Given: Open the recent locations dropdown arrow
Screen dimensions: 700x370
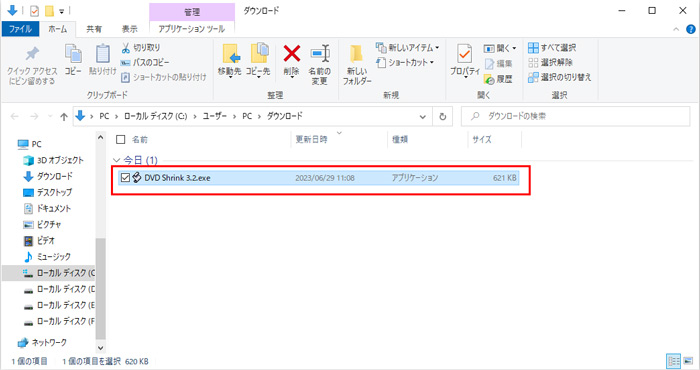Looking at the screenshot, I should (x=50, y=117).
